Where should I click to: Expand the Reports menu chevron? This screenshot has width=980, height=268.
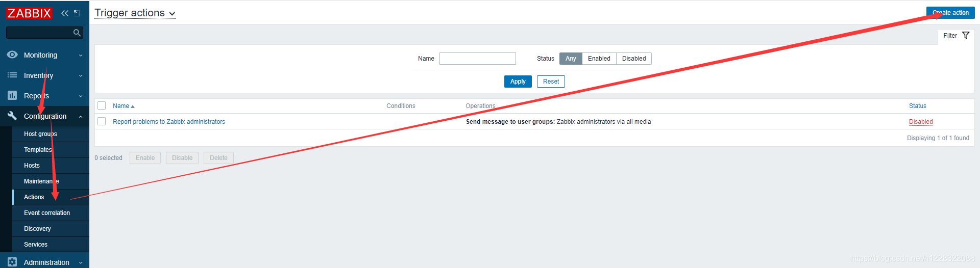81,96
